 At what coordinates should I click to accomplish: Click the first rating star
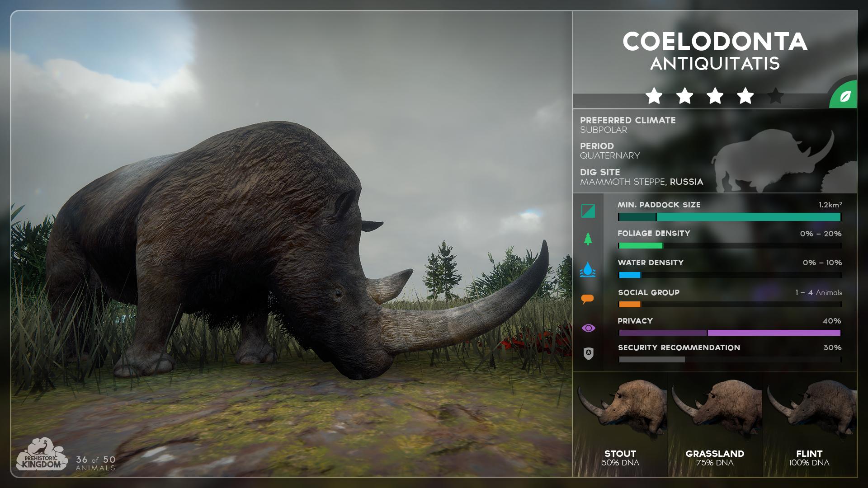pos(654,96)
